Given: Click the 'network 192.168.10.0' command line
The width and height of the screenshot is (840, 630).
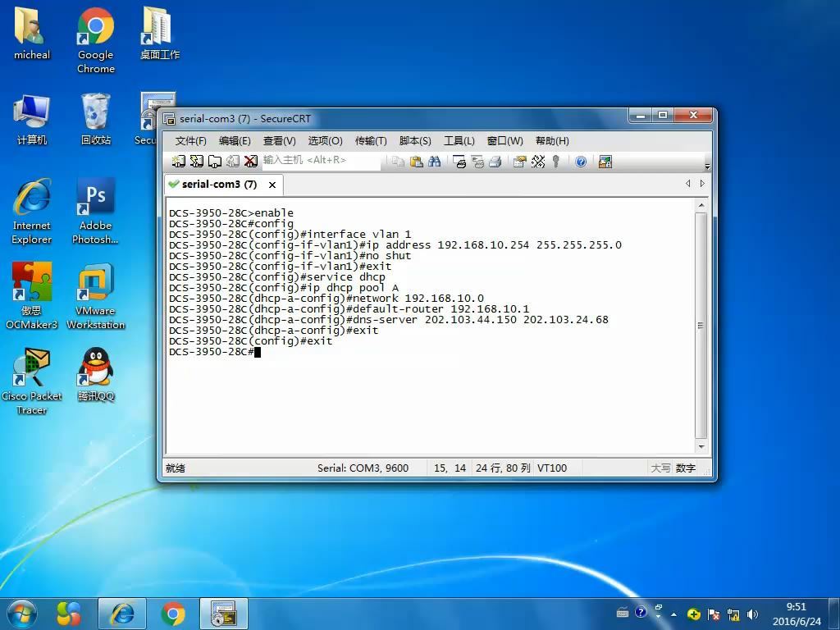Looking at the screenshot, I should pyautogui.click(x=326, y=299).
